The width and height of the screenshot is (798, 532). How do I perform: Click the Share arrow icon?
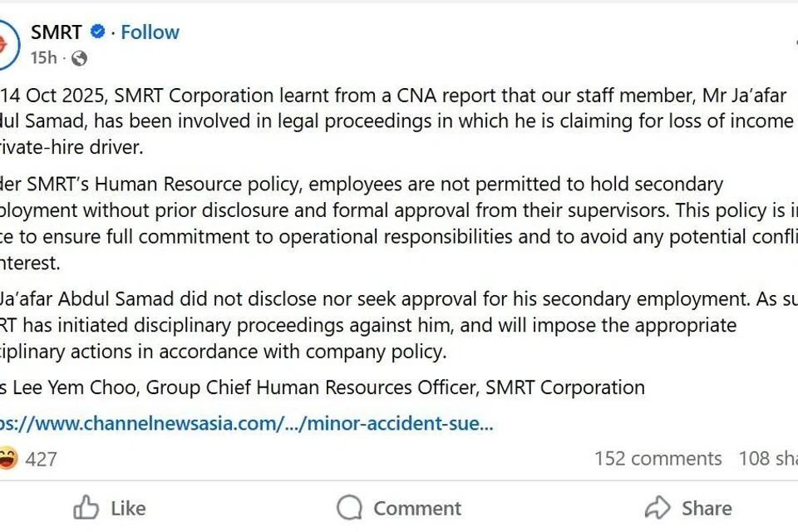tap(658, 508)
